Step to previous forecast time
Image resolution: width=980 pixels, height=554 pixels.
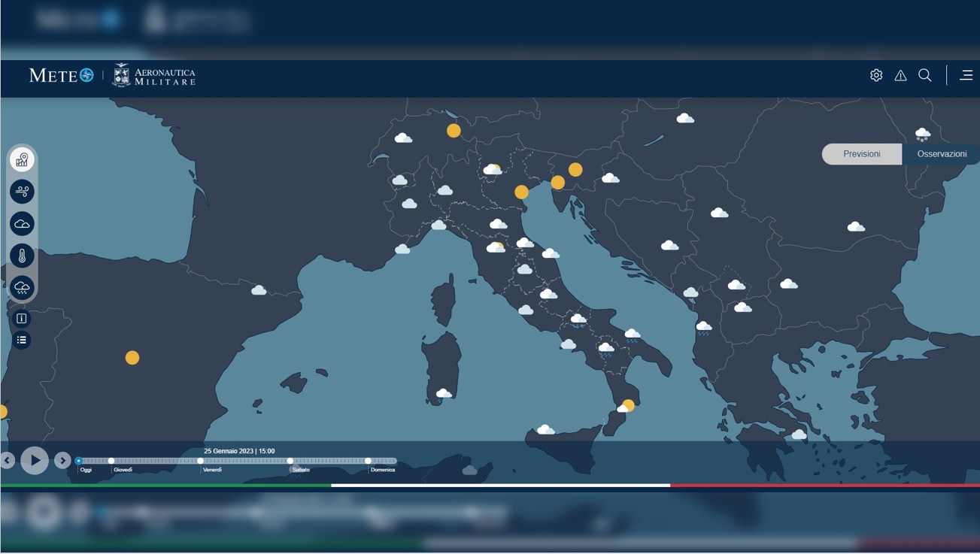pos(8,460)
